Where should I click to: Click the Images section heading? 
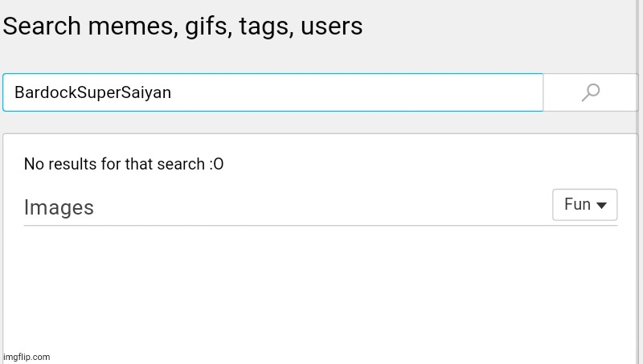coord(59,207)
